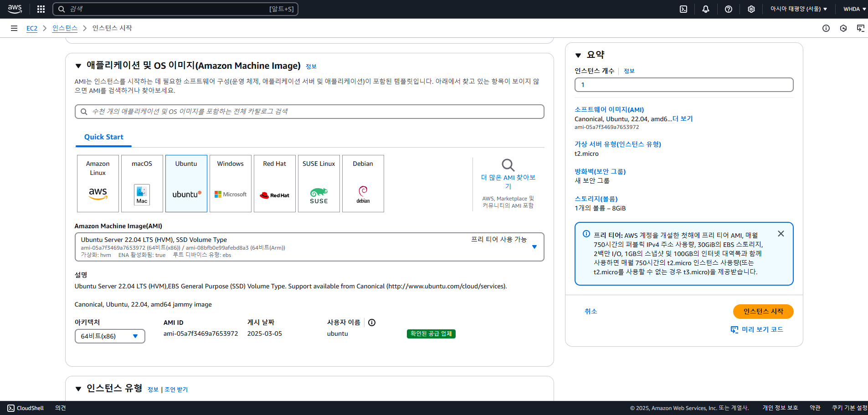Close the free tier info banner
Image resolution: width=868 pixels, height=415 pixels.
[781, 234]
